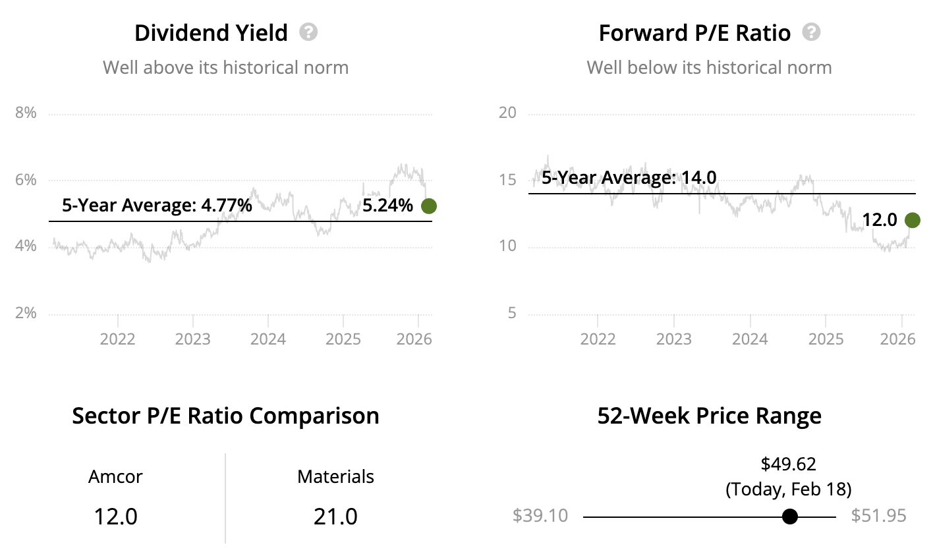
Task: Click the 2024 label on dividend chart
Action: click(268, 339)
